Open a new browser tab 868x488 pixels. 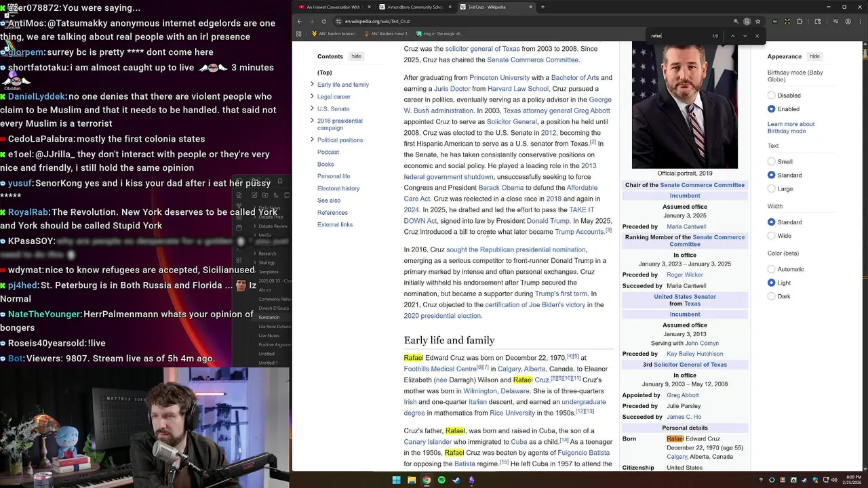coord(542,7)
